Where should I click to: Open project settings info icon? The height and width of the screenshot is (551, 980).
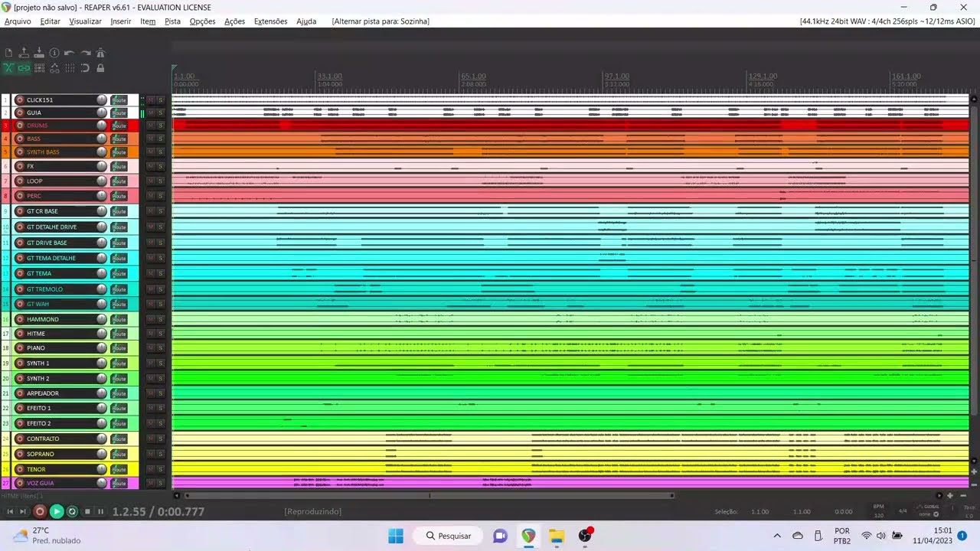point(54,53)
